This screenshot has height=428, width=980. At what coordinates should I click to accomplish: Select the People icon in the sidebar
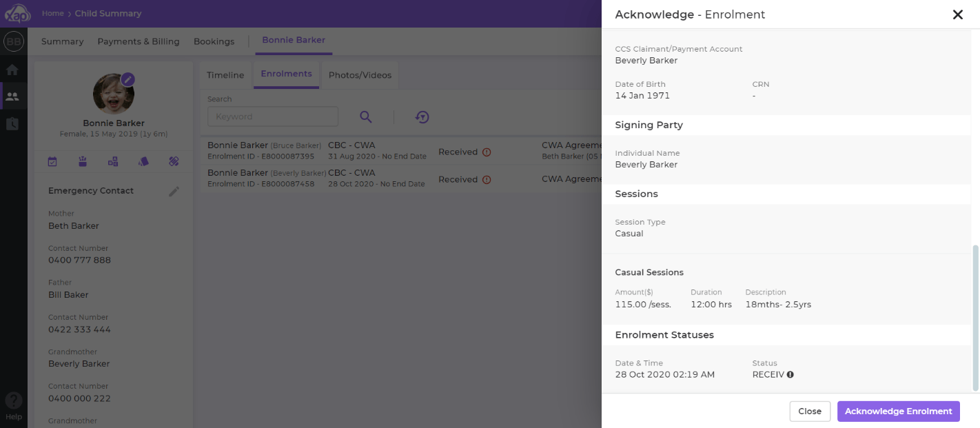point(12,96)
